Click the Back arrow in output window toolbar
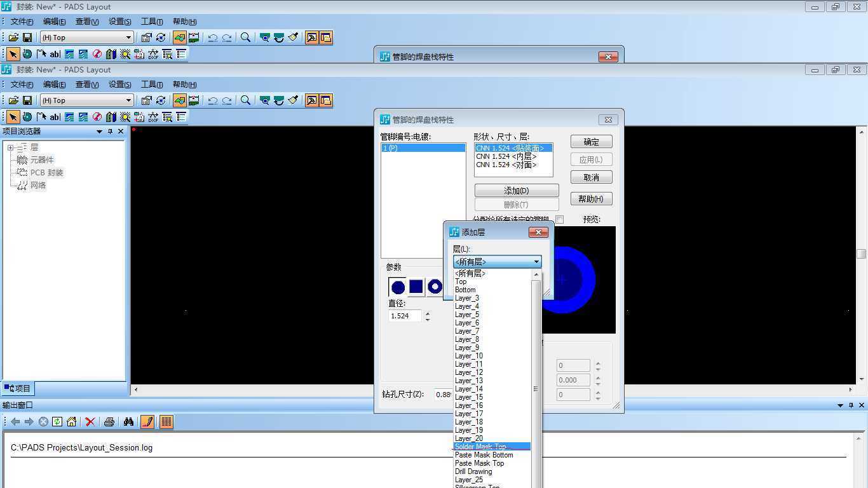868x488 pixels. click(x=15, y=422)
